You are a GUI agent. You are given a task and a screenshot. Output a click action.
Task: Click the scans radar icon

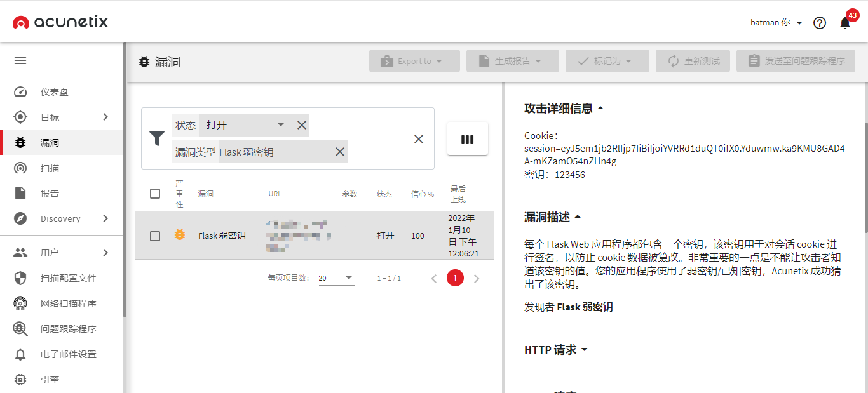tap(20, 168)
